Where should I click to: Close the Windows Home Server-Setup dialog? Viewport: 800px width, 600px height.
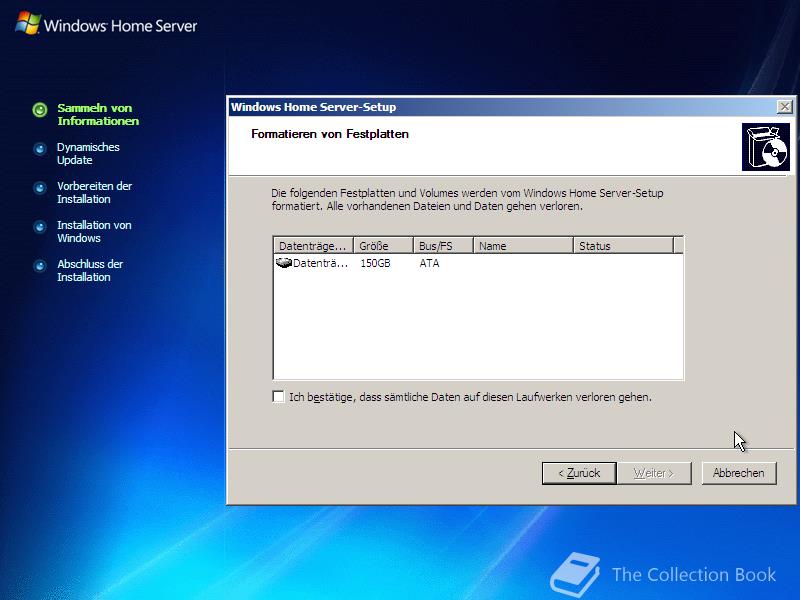(784, 107)
